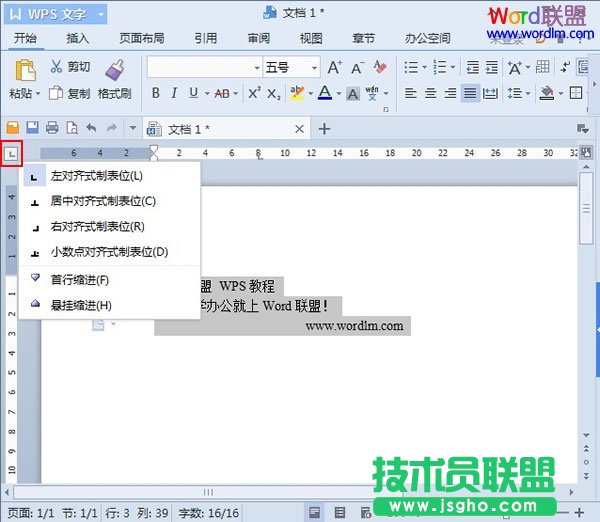600x522 pixels.
Task: Expand quick access toolbar customize arrow
Action: [x=132, y=128]
